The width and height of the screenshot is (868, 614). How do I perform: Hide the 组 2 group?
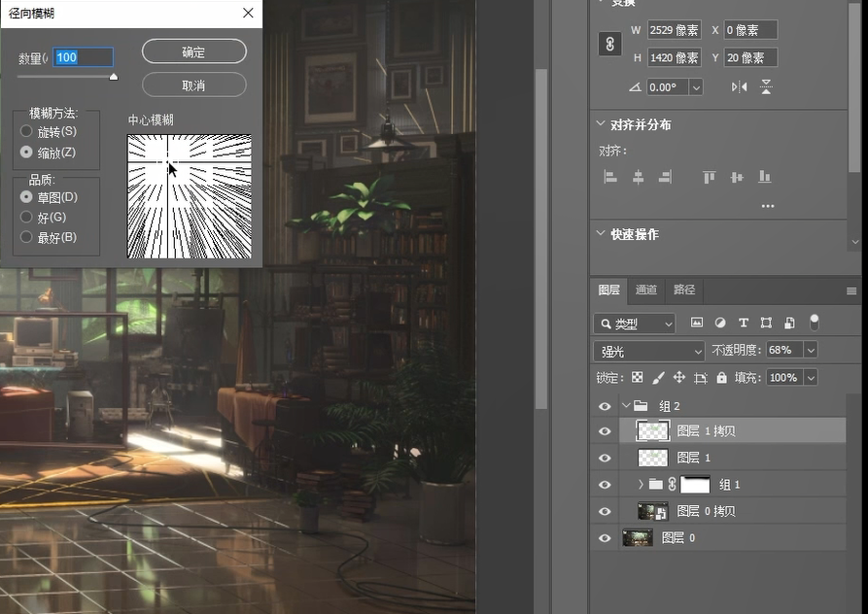coord(605,406)
